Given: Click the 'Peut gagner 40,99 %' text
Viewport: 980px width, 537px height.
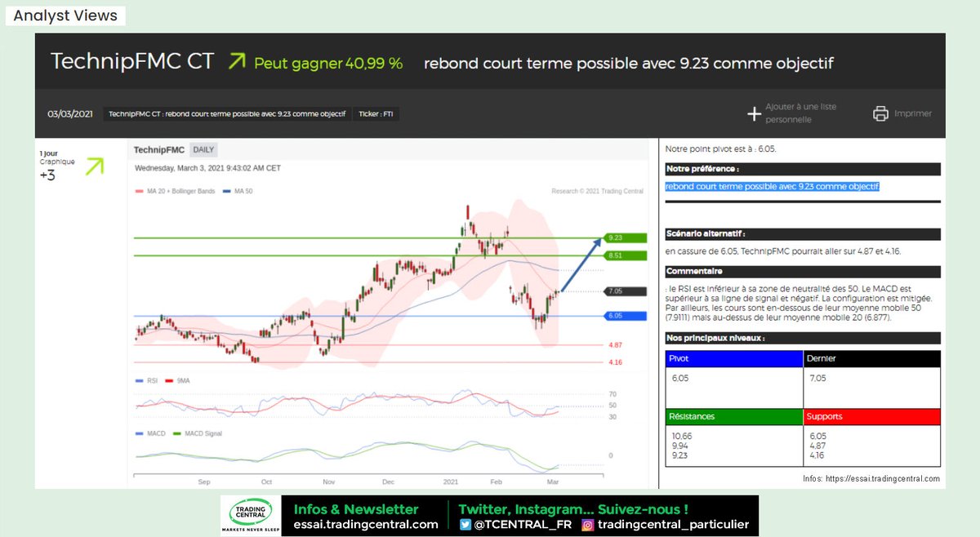Looking at the screenshot, I should tap(328, 63).
